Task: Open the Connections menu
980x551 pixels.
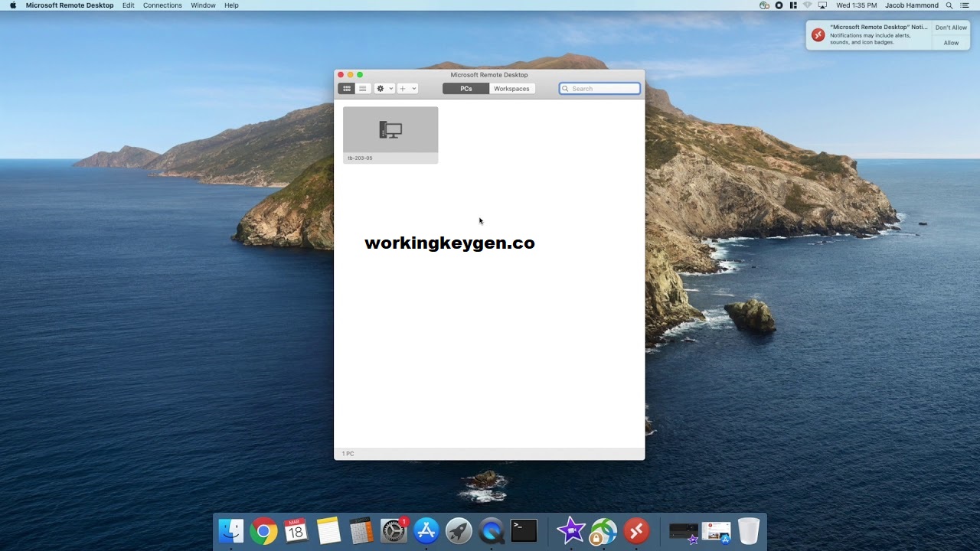Action: 162,5
